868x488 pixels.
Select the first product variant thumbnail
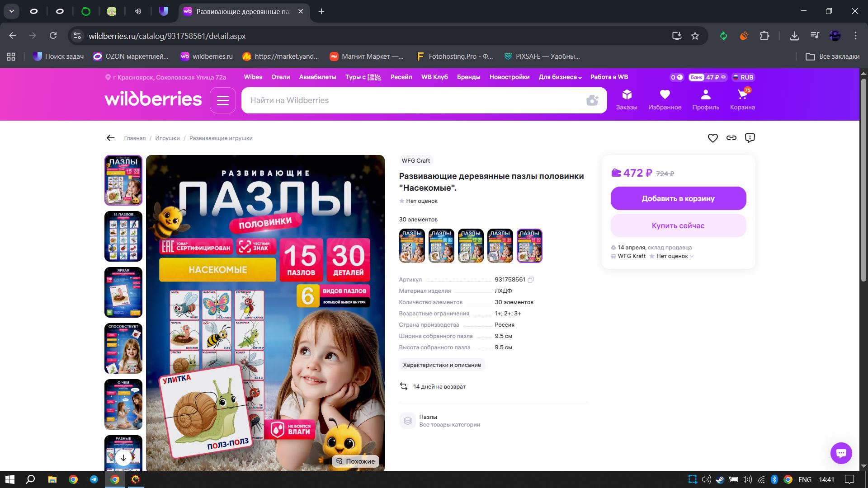point(411,246)
